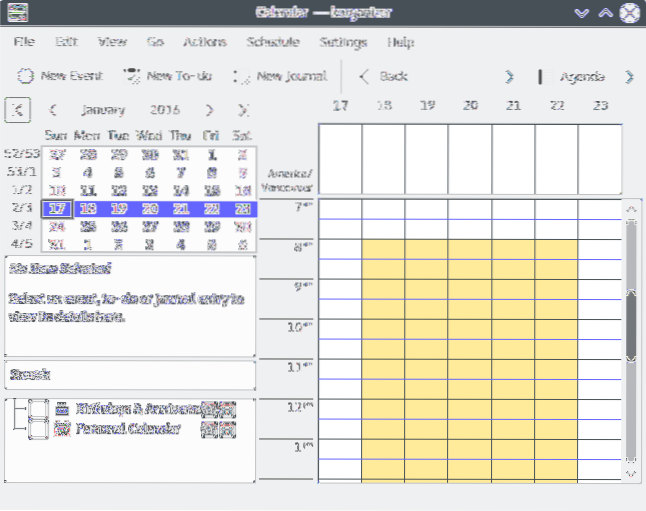Jump to next year with double arrow

242,110
